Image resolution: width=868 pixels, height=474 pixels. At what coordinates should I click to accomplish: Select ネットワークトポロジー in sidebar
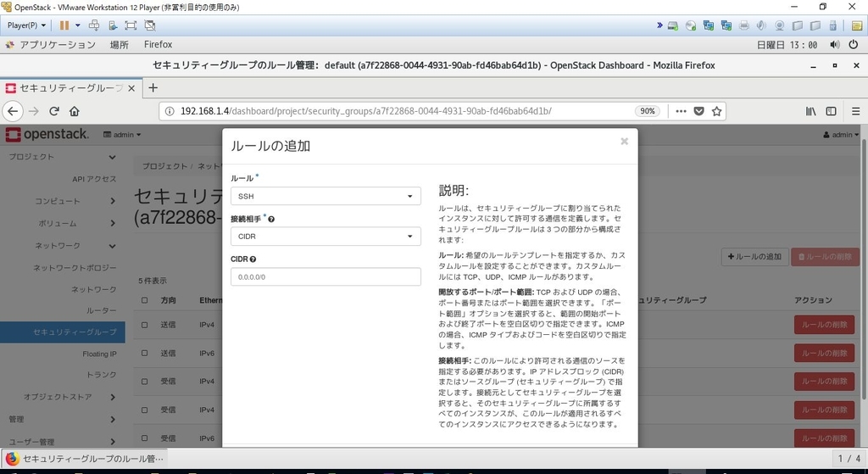[x=75, y=267]
